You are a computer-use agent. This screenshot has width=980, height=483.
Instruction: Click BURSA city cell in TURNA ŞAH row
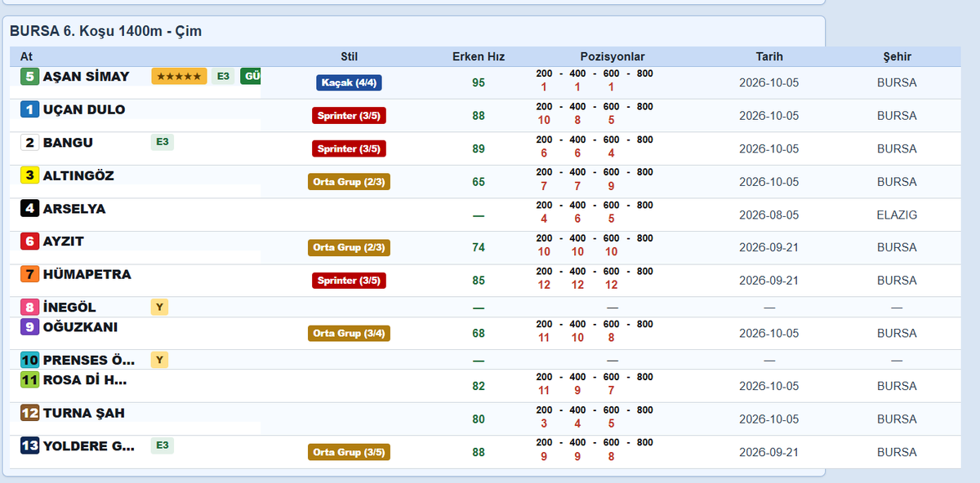(897, 419)
